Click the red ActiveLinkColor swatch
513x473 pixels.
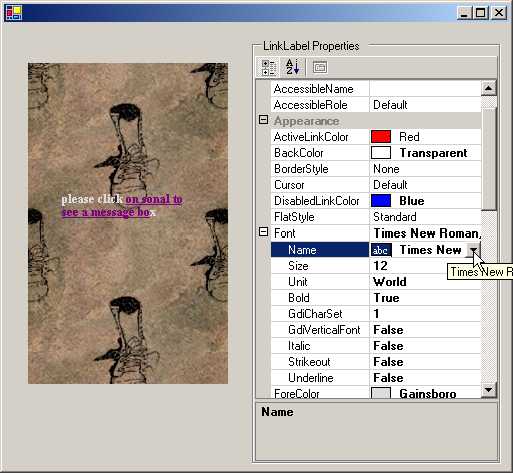tap(381, 137)
